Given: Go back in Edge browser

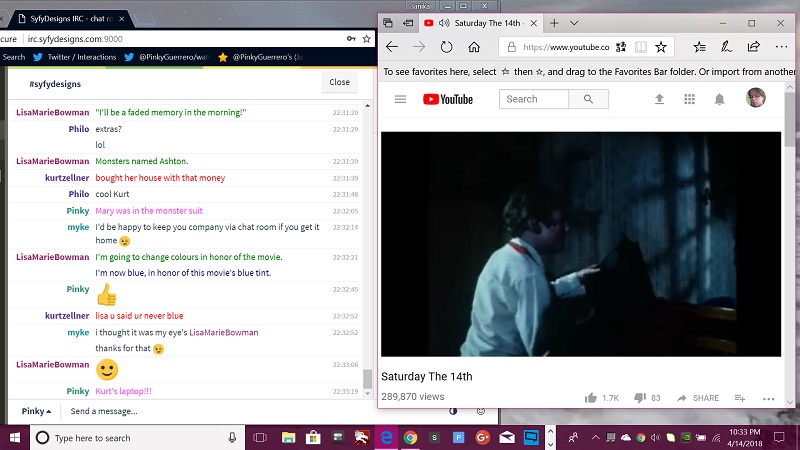Looking at the screenshot, I should tap(392, 47).
